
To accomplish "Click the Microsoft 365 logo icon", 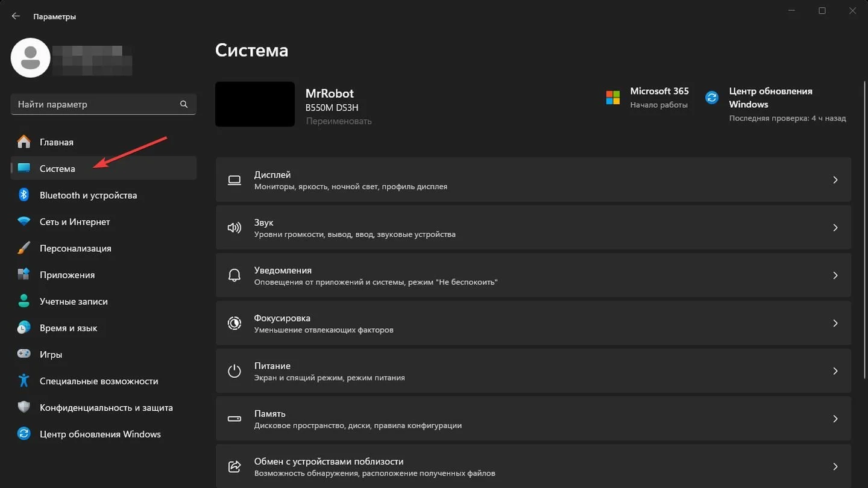I will (613, 98).
